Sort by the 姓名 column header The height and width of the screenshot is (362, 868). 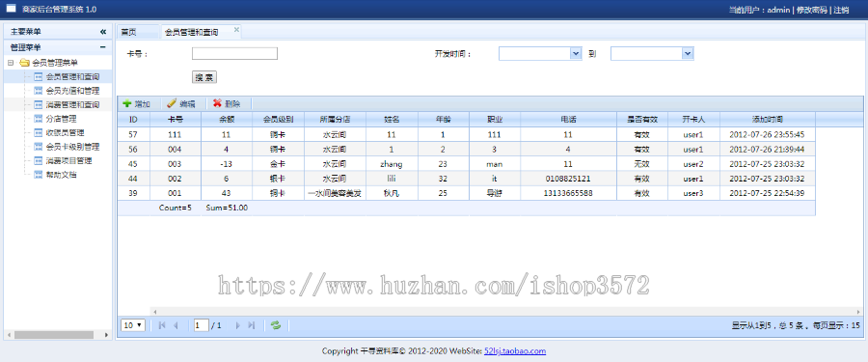pyautogui.click(x=392, y=119)
